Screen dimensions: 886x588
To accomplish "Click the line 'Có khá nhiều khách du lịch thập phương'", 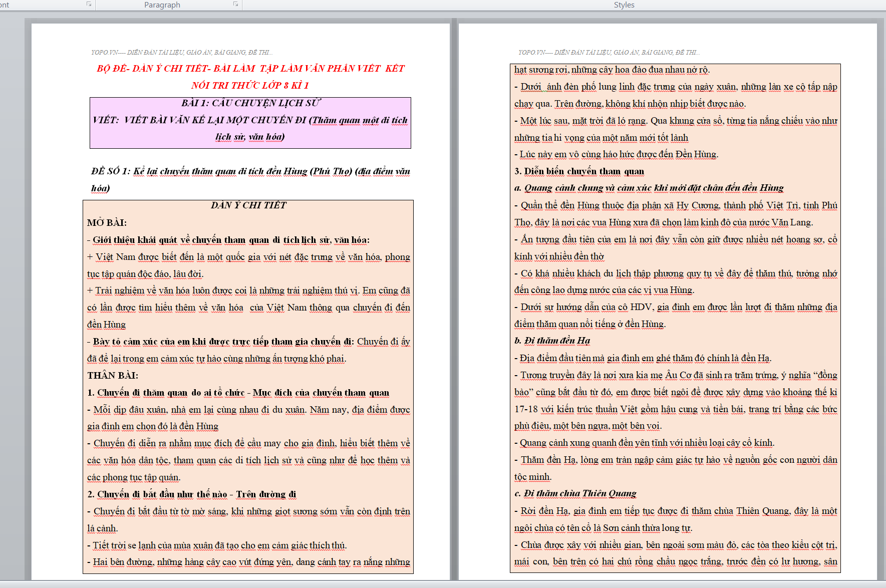I will tap(676, 273).
